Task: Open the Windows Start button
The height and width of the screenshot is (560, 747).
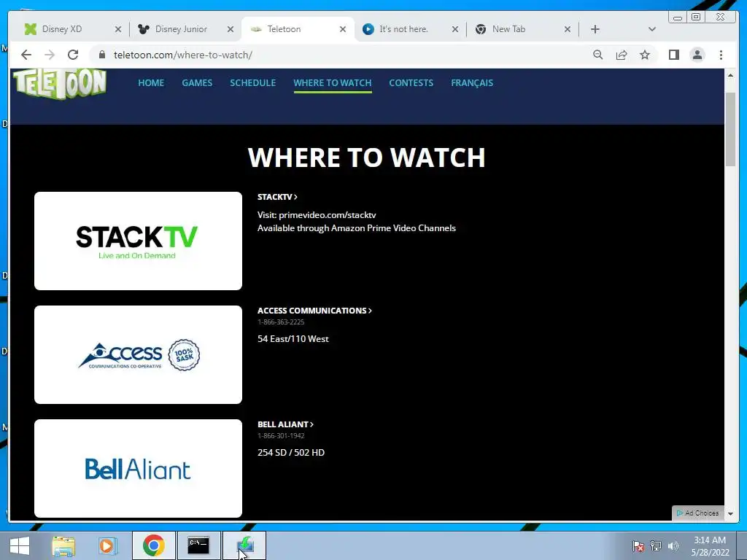Action: pos(20,545)
